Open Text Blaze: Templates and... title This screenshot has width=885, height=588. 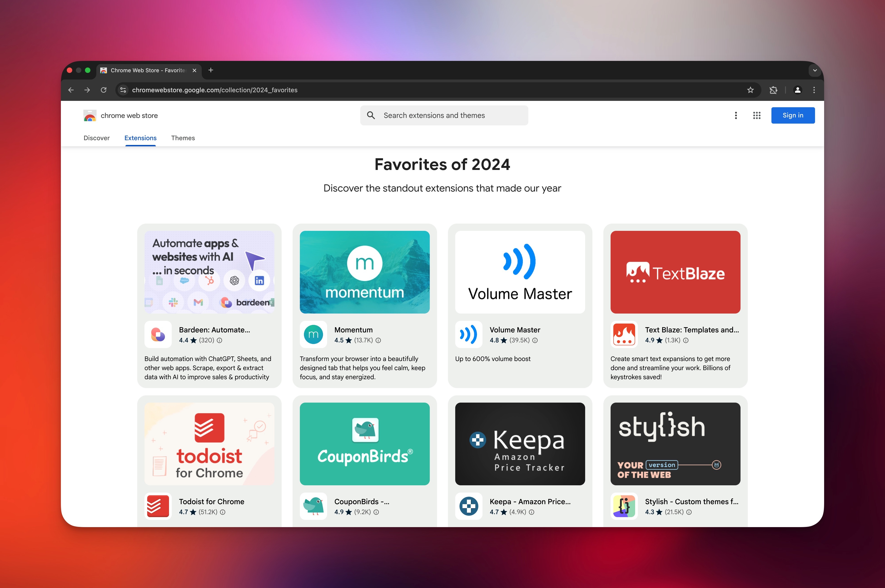(692, 330)
